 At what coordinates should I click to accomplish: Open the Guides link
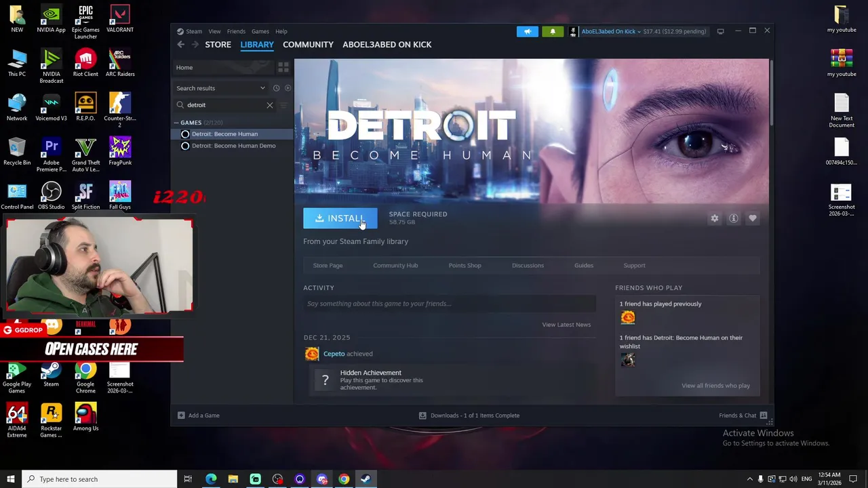click(x=583, y=266)
